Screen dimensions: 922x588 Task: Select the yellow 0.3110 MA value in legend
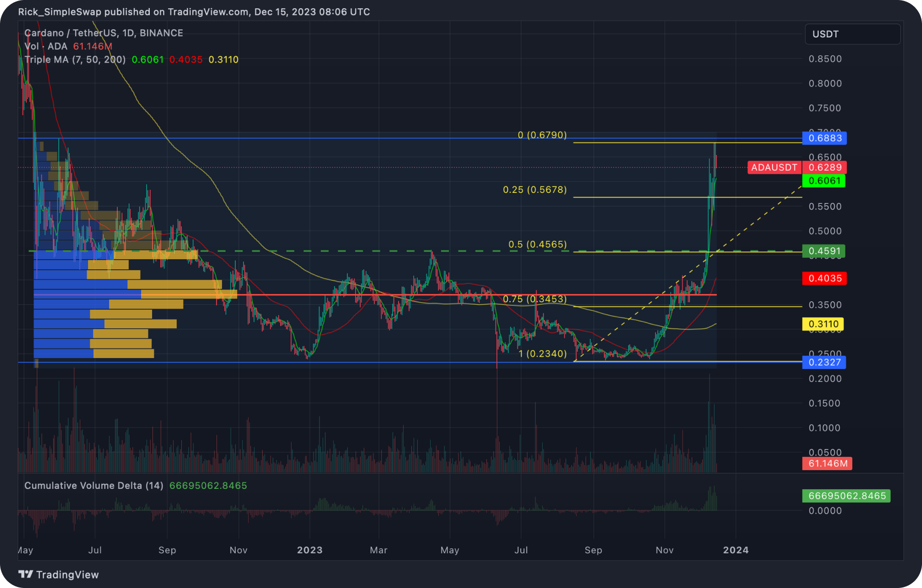tap(223, 60)
